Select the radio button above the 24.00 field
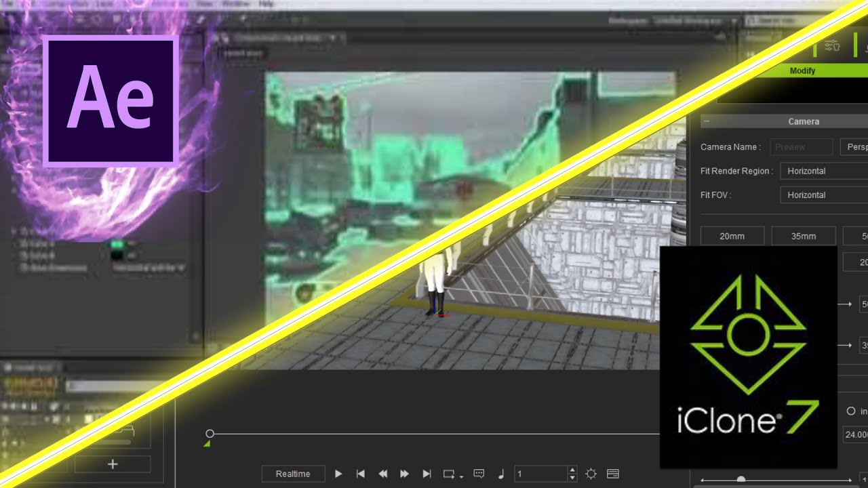The height and width of the screenshot is (488, 868). pos(851,411)
